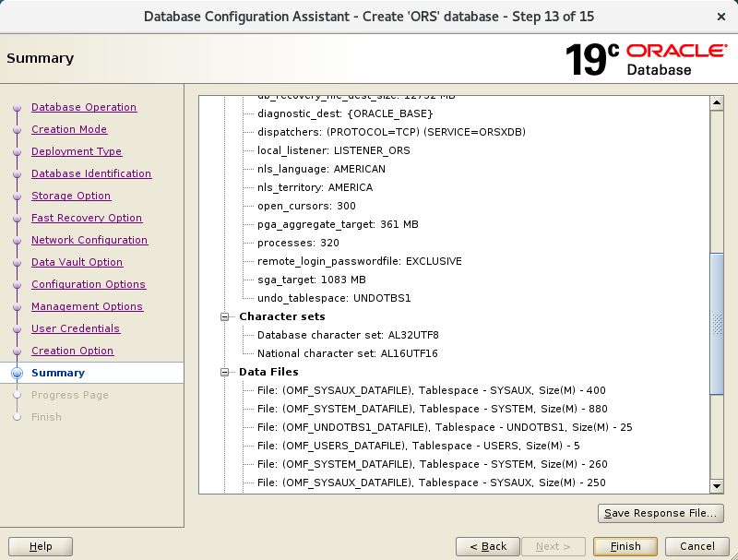Select the processes 320 row
The image size is (738, 560).
click(298, 243)
